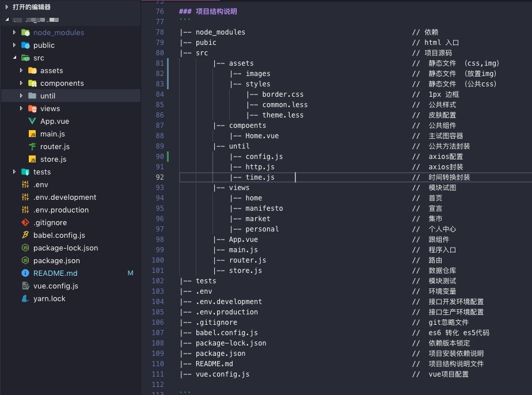Click the Babel icon beside babel.config.js
The height and width of the screenshot is (395, 532).
(25, 235)
